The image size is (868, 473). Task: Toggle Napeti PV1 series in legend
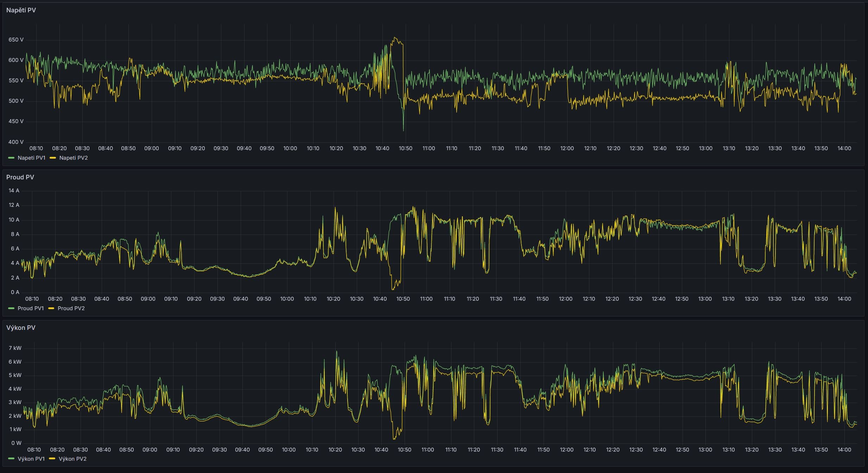click(x=31, y=158)
